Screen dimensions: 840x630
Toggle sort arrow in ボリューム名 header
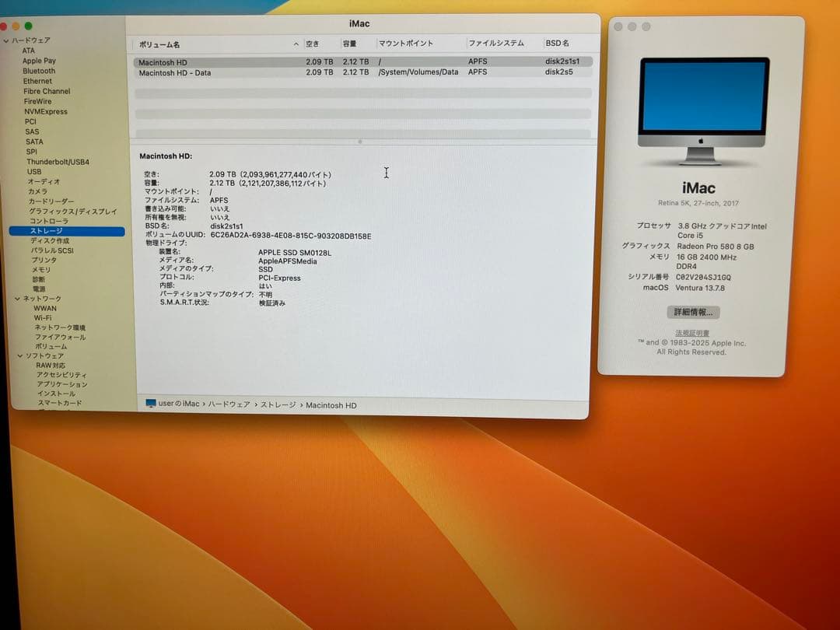click(x=296, y=44)
